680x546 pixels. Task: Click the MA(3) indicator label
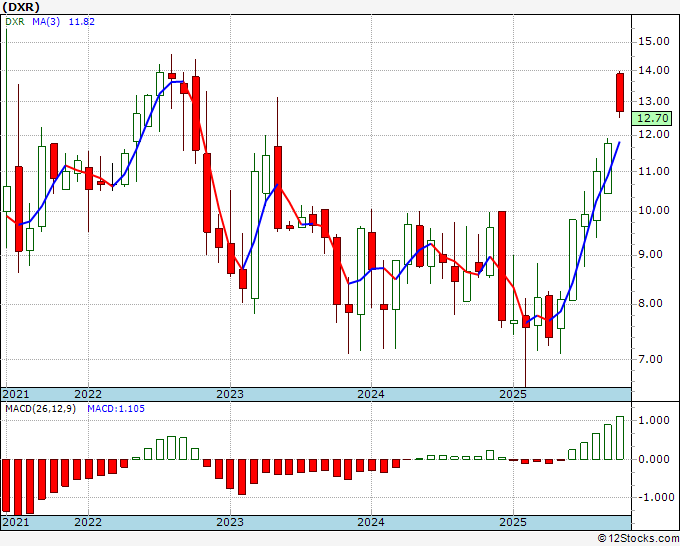46,22
